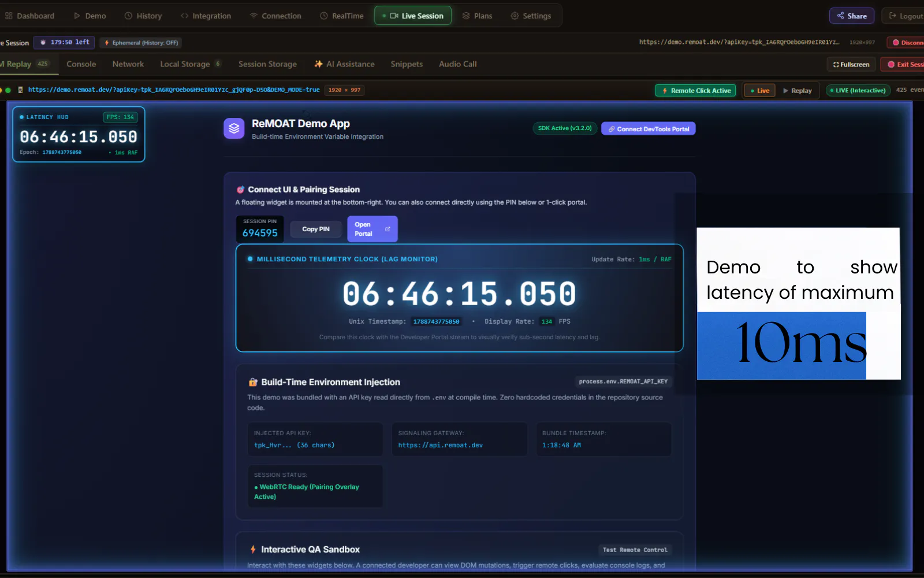Screen dimensions: 924x578
Task: Select the Live Session tab
Action: coord(412,16)
